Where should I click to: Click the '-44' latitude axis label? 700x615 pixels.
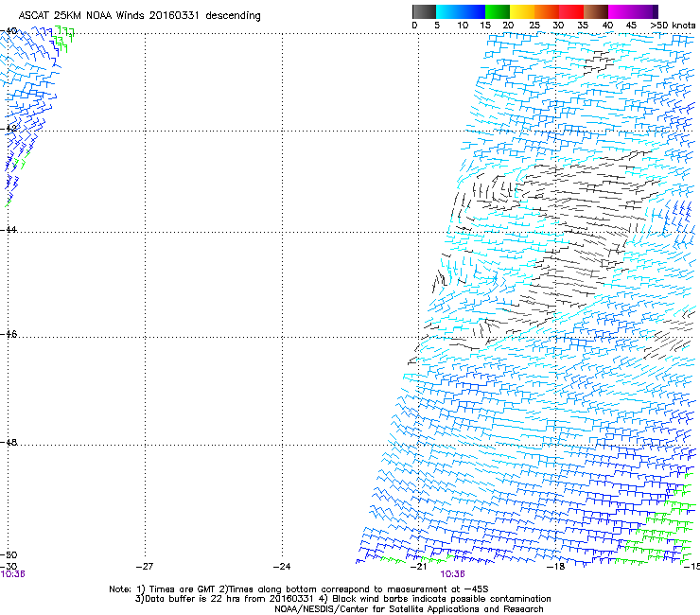pos(9,230)
